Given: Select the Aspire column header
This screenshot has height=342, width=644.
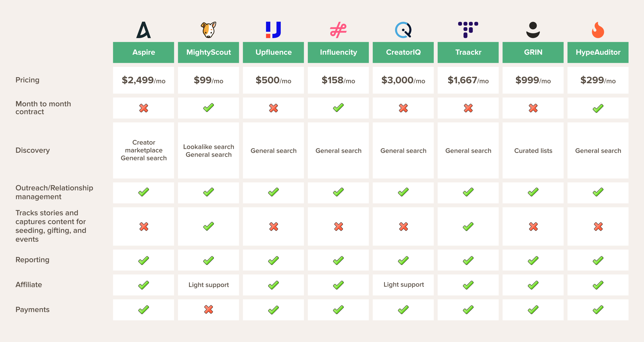Looking at the screenshot, I should tap(143, 52).
